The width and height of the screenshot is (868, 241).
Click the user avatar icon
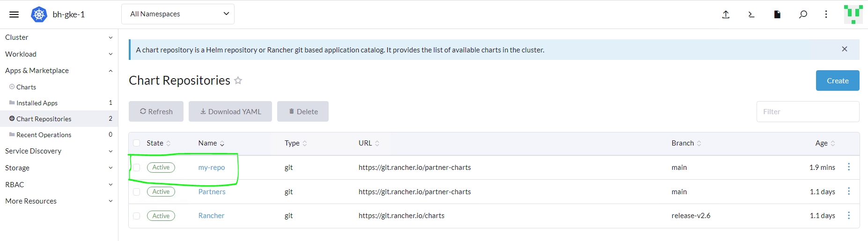[853, 15]
